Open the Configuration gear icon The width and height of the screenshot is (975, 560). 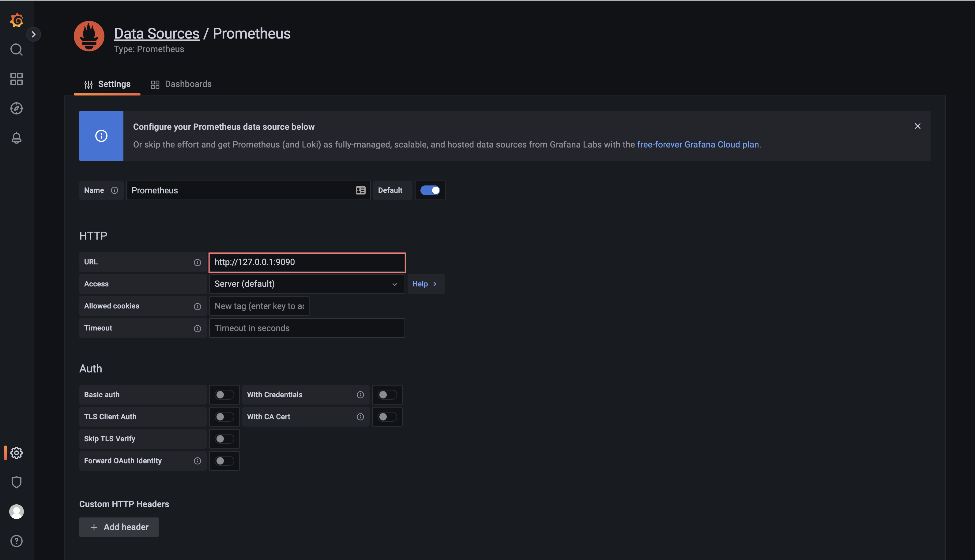(x=16, y=453)
